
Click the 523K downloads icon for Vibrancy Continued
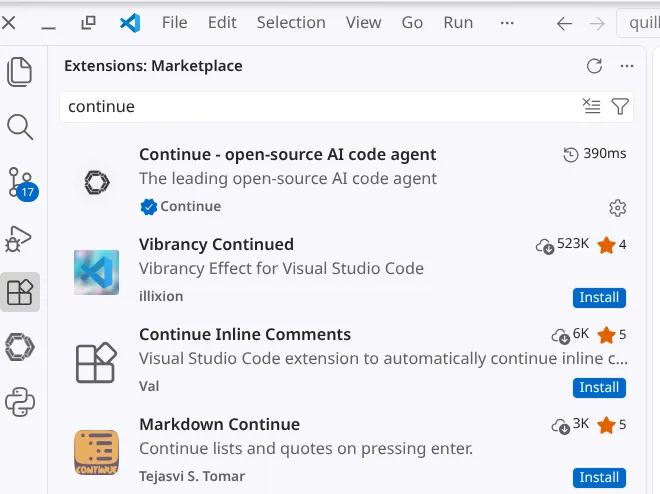[545, 246]
